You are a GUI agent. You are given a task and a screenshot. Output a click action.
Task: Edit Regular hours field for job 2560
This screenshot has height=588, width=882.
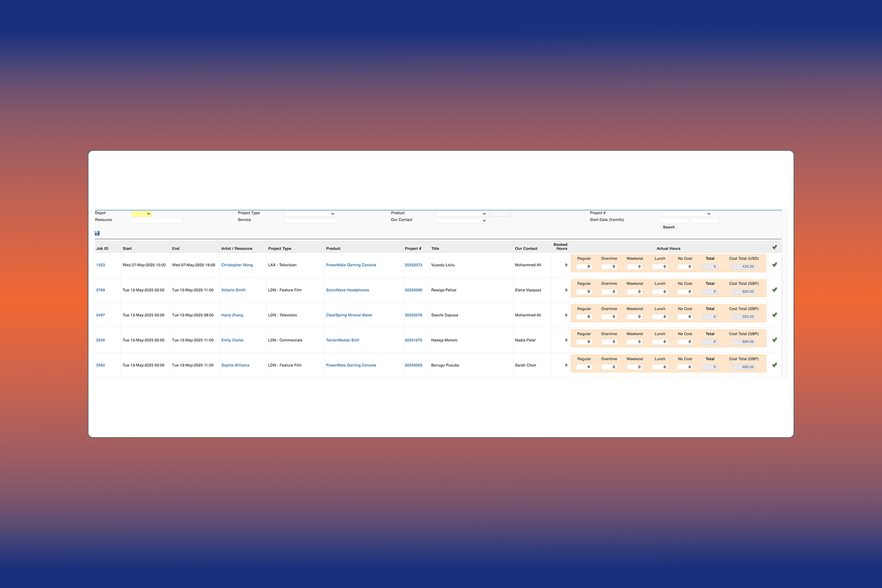[x=584, y=367]
